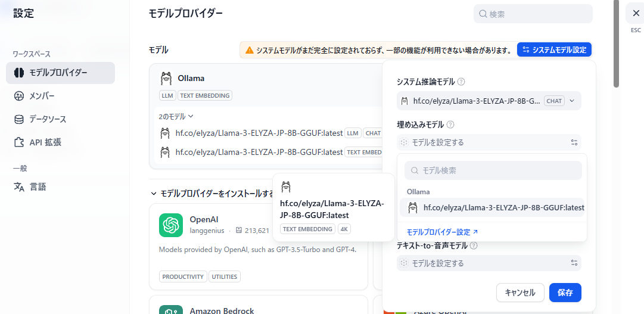This screenshot has height=314, width=644.
Task: Open the 埋め込みモデル model selector
Action: (489, 142)
